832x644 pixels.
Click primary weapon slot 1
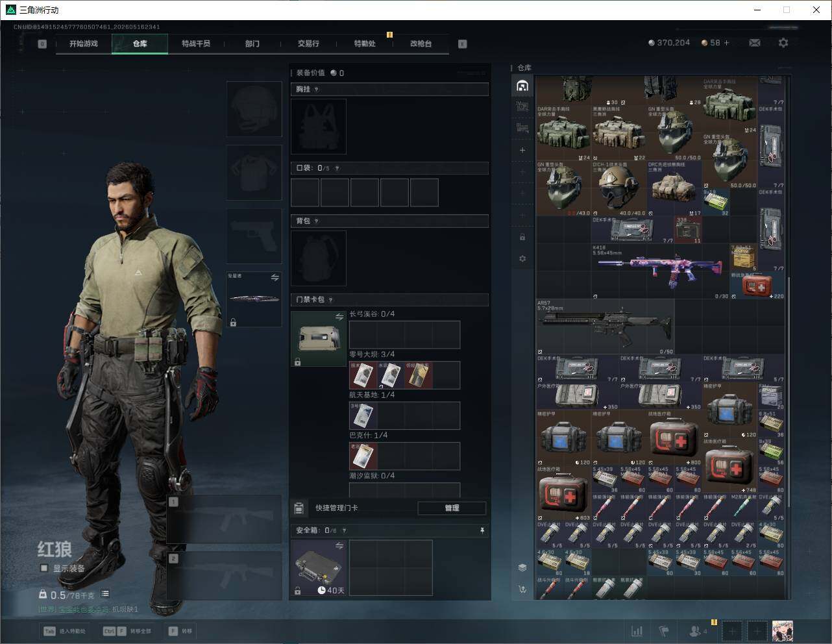click(x=224, y=519)
